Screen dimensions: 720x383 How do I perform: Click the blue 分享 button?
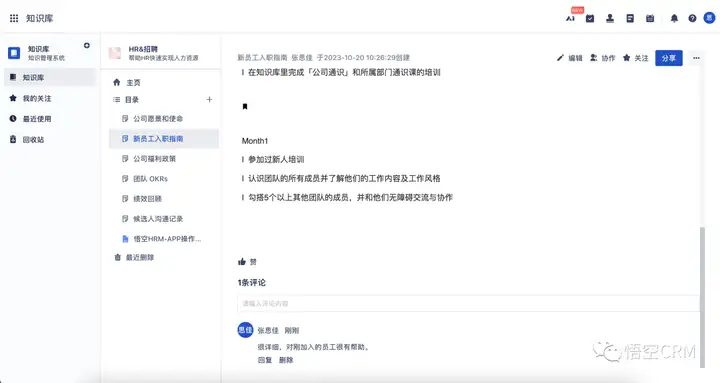point(669,58)
